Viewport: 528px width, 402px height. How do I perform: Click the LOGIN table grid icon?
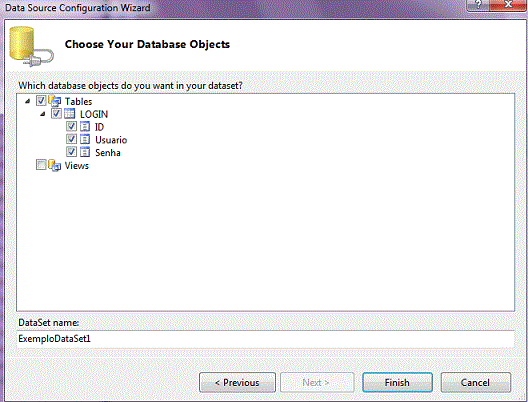point(69,114)
